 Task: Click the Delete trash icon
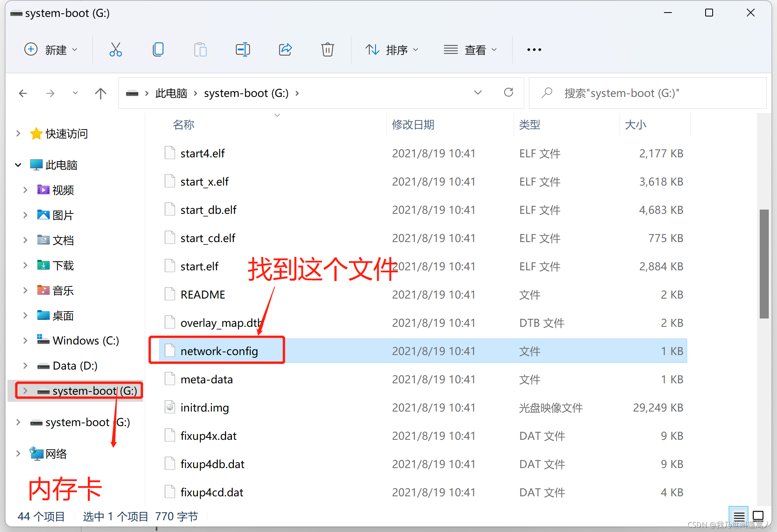tap(327, 50)
